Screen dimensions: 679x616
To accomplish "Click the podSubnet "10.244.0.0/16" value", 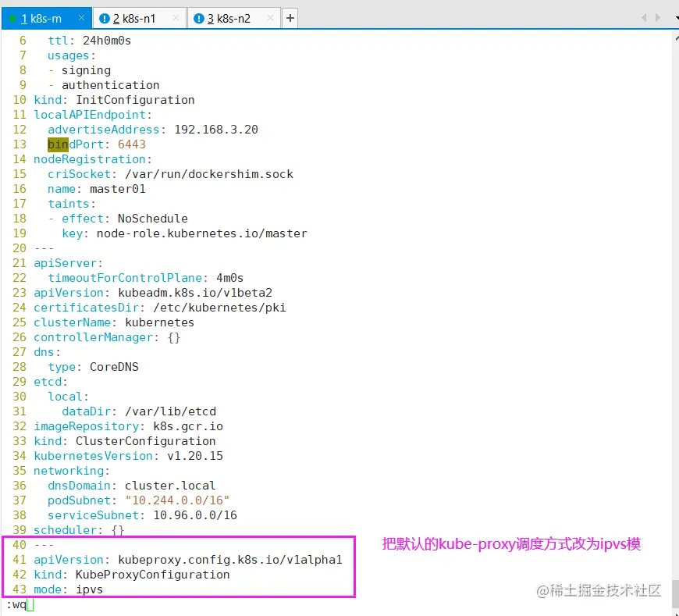I will coord(177,500).
